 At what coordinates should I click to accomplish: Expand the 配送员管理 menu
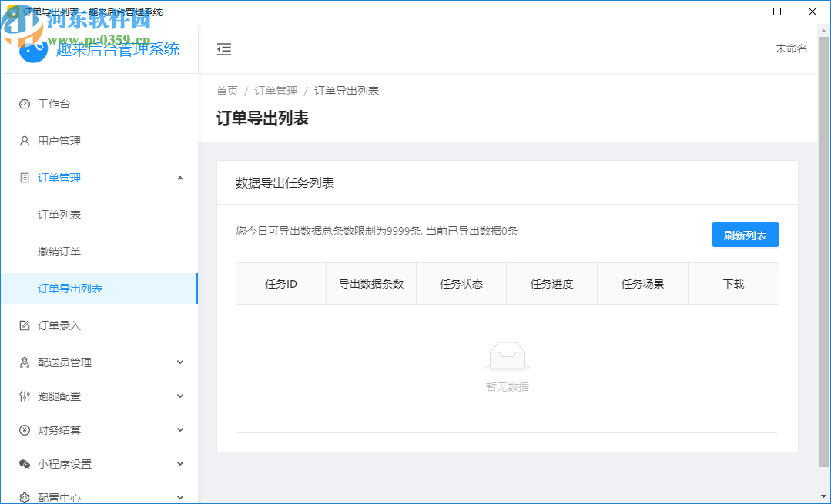tap(179, 362)
